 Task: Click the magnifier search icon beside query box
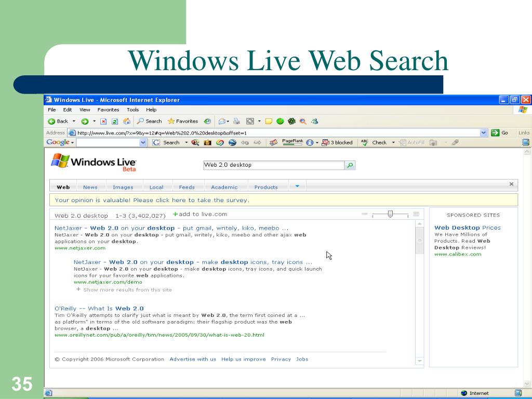click(x=350, y=165)
